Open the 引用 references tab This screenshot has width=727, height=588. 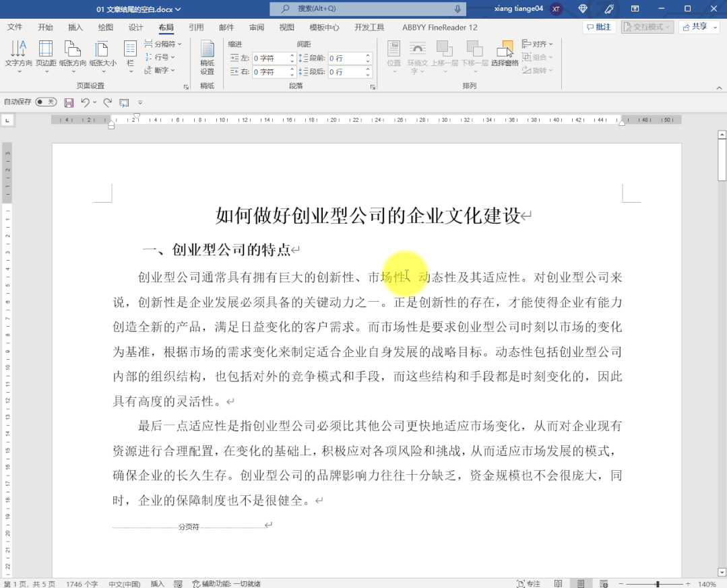(196, 27)
